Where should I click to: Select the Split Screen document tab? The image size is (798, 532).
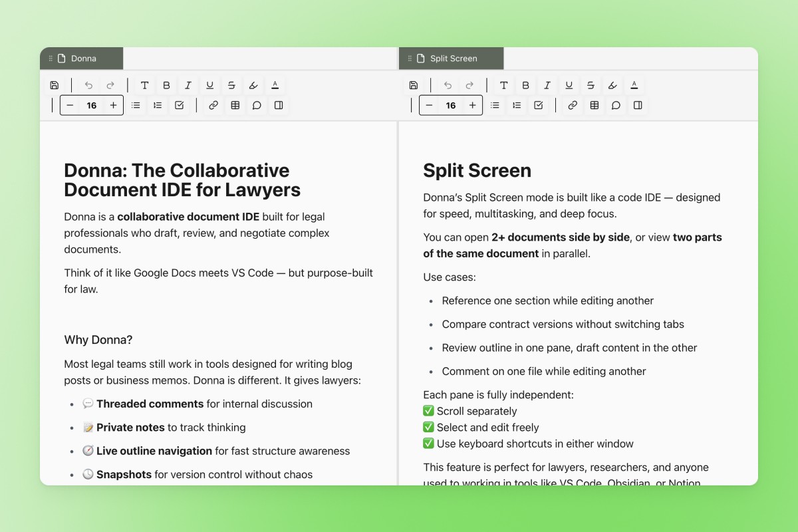[452, 59]
